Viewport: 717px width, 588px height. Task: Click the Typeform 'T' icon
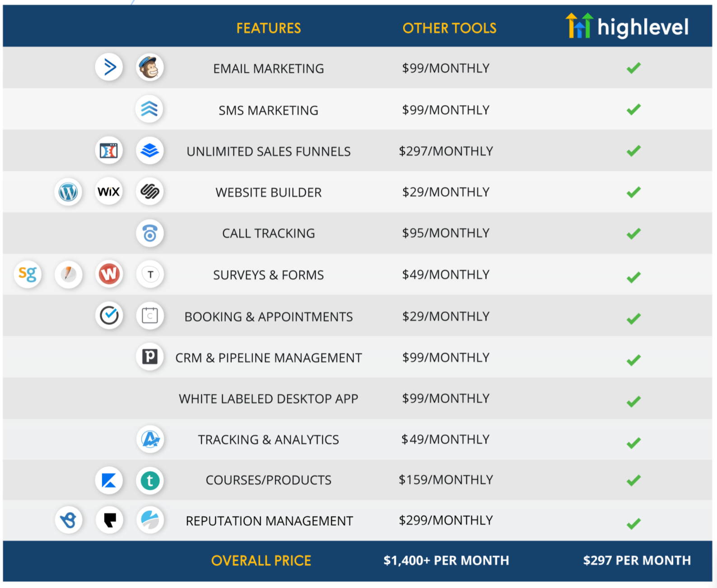pos(149,274)
